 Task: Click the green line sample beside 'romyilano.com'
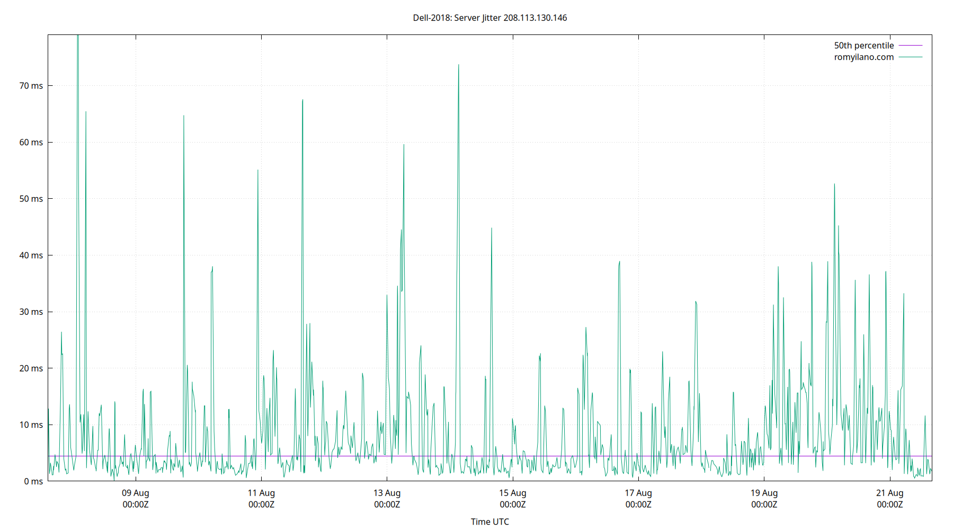click(911, 57)
